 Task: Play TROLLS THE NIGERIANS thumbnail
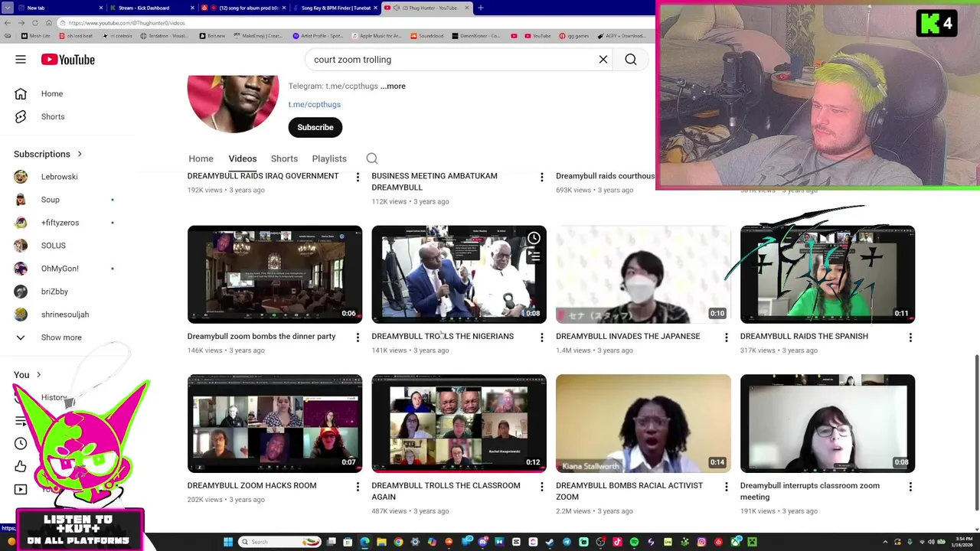pos(459,275)
